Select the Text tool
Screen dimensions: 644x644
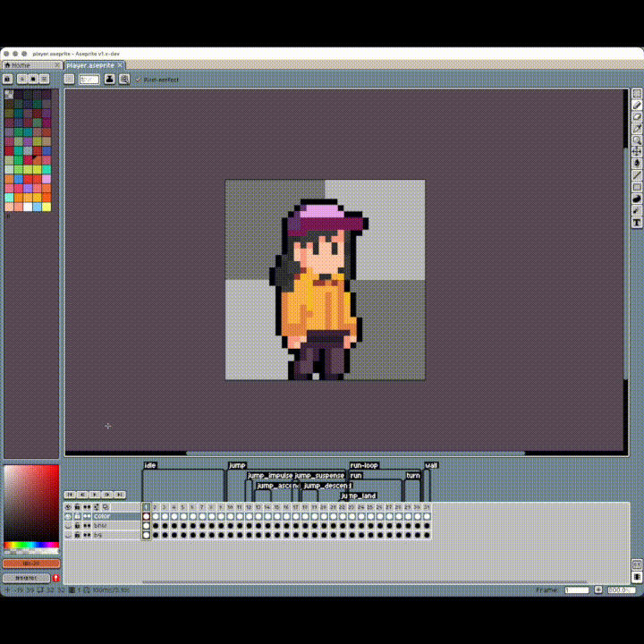coord(637,222)
